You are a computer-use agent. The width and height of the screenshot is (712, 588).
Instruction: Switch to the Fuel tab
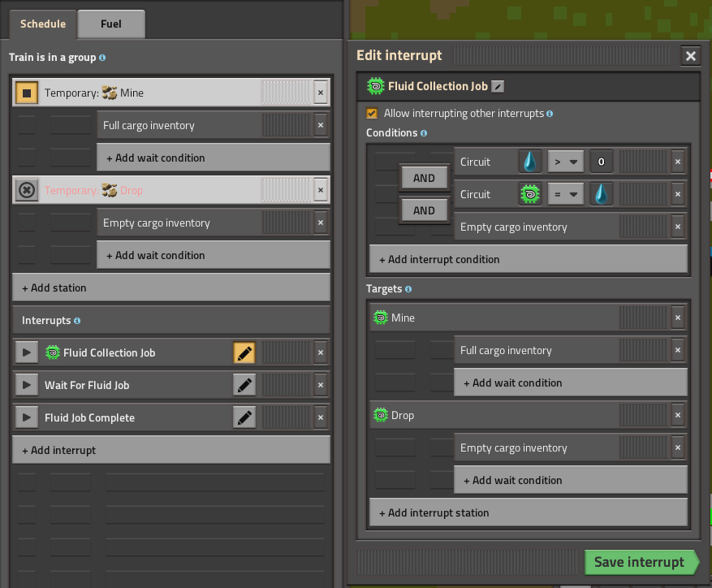111,24
